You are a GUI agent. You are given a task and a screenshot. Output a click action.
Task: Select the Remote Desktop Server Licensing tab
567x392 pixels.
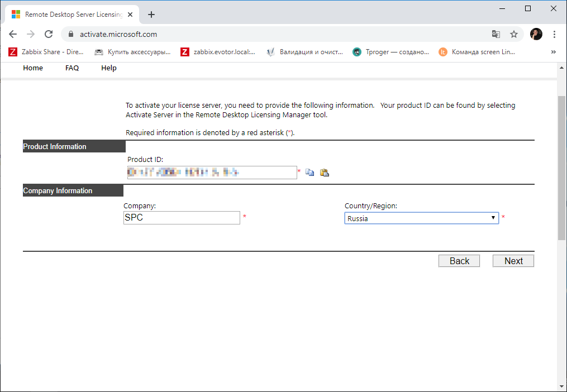72,15
